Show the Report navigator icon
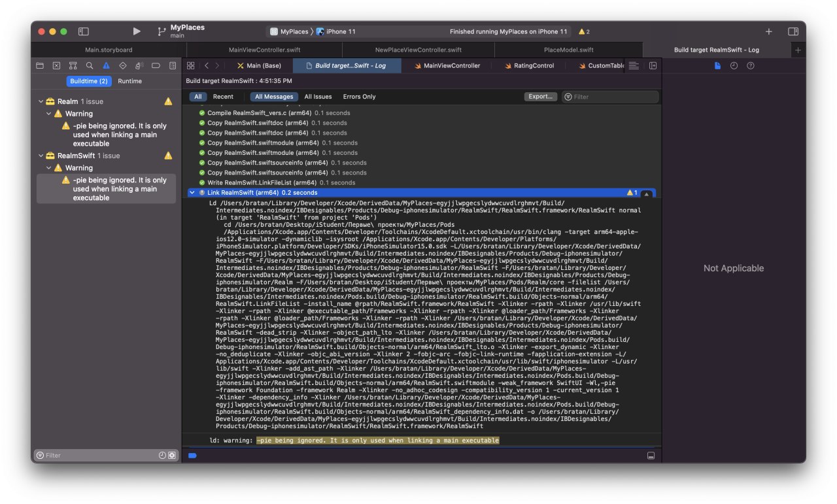 [x=173, y=65]
